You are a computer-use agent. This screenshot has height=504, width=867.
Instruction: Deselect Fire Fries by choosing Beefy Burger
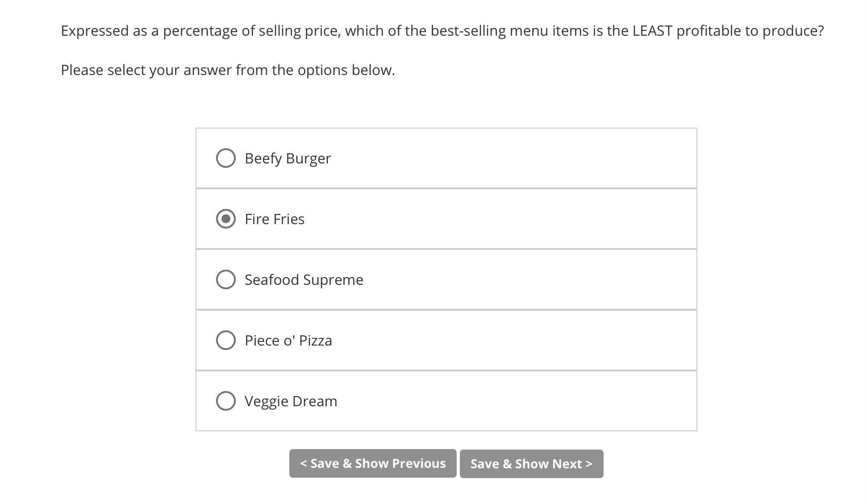pos(225,158)
